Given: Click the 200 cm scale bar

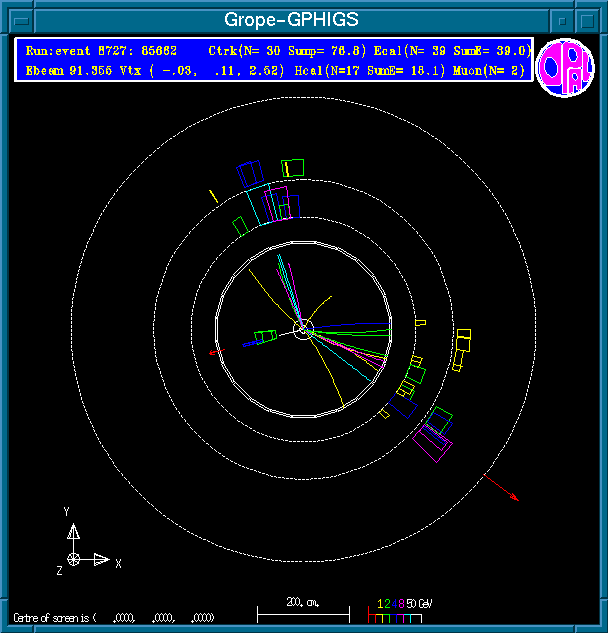Looking at the screenshot, I should tap(303, 609).
